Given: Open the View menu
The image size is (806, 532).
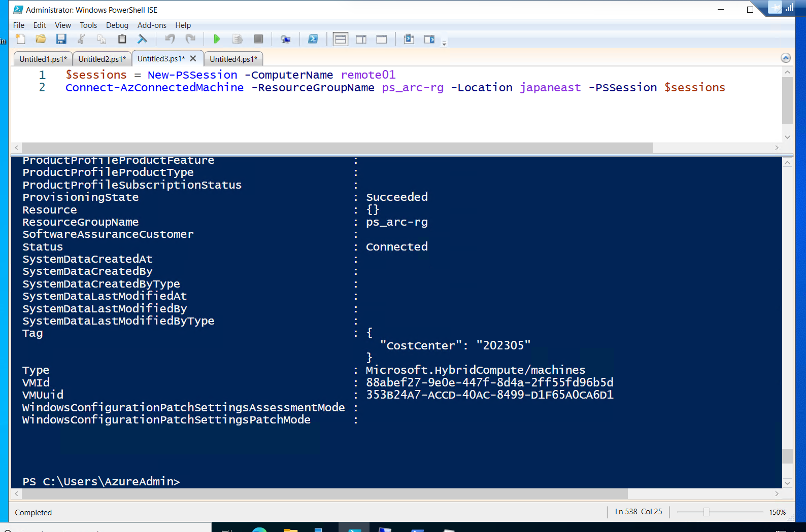Looking at the screenshot, I should 63,25.
